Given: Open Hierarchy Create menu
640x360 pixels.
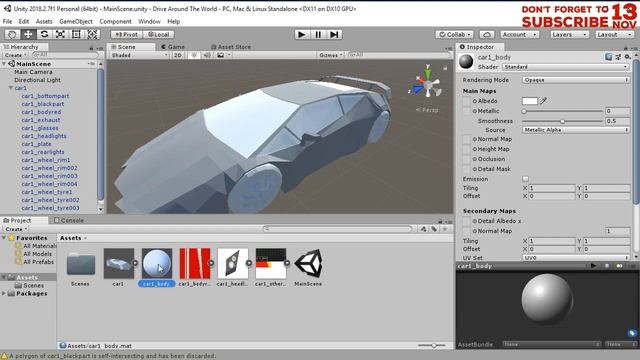Looking at the screenshot, I should [16, 55].
